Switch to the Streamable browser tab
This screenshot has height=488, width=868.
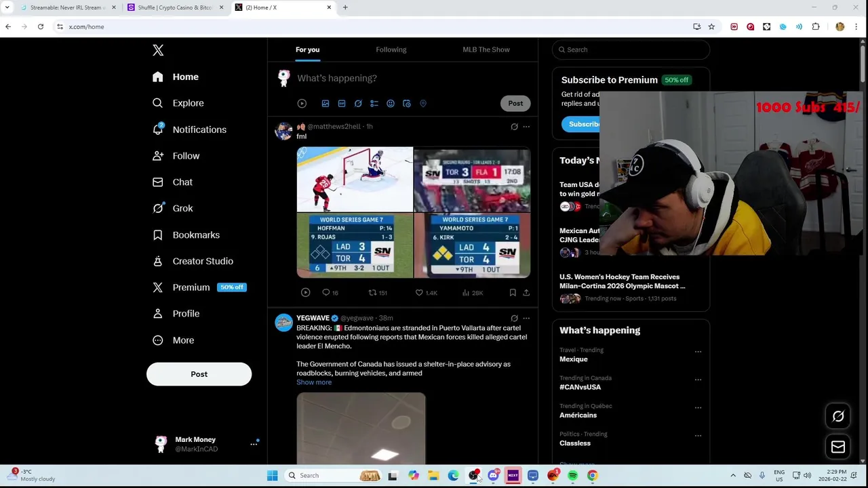(x=67, y=7)
